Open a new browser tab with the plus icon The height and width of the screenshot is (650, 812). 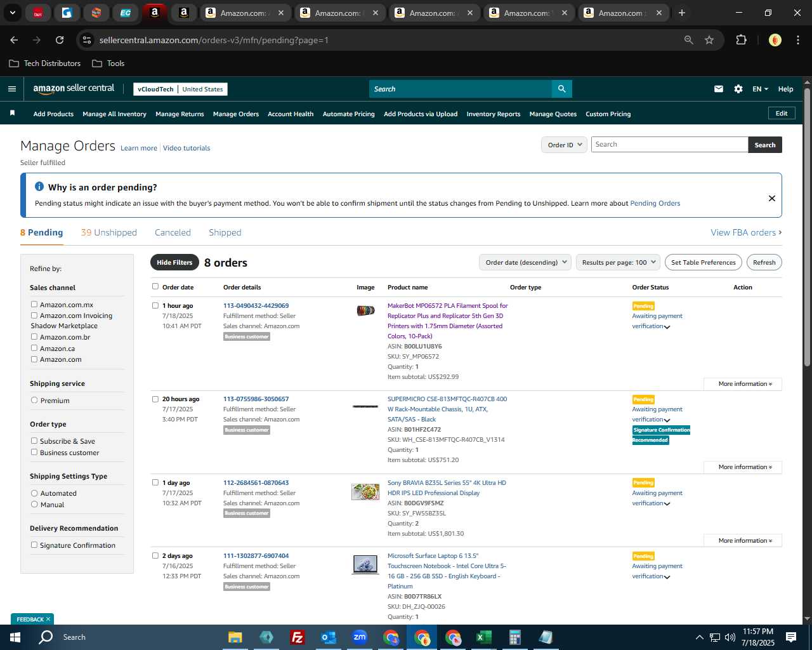coord(682,13)
